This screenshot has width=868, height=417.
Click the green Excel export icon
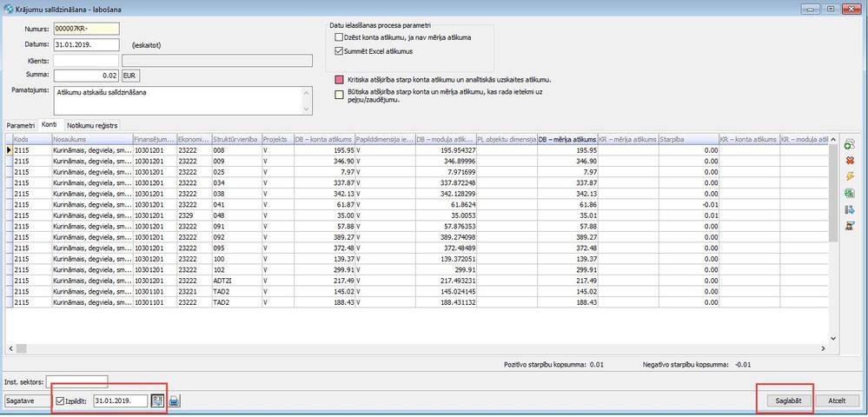tap(849, 193)
